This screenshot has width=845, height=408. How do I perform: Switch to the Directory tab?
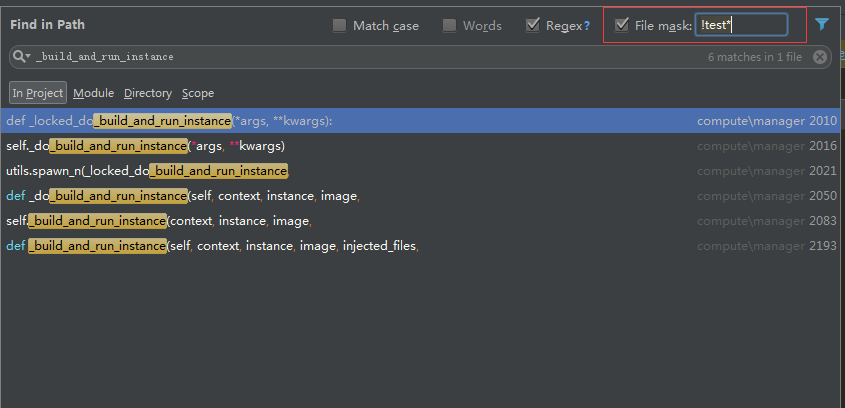tap(148, 93)
